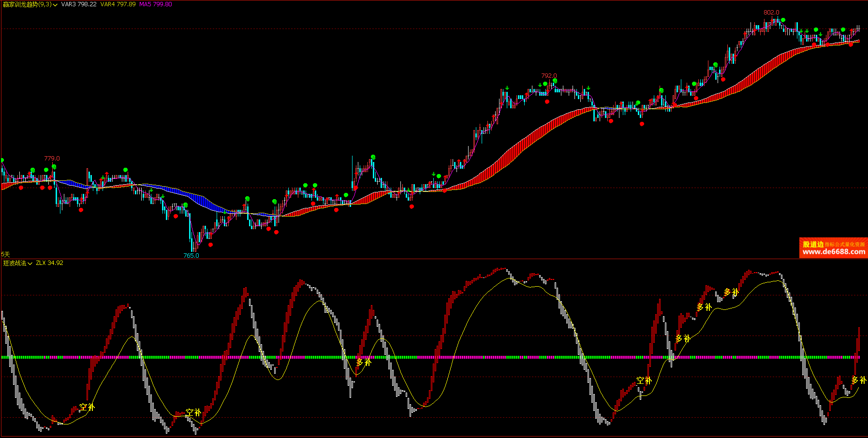Select the leftmost 多补 signal marker

pyautogui.click(x=364, y=362)
